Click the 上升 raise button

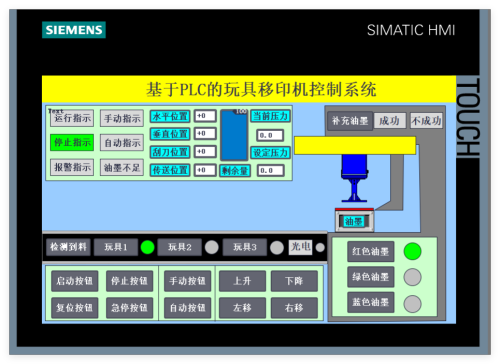click(x=242, y=281)
